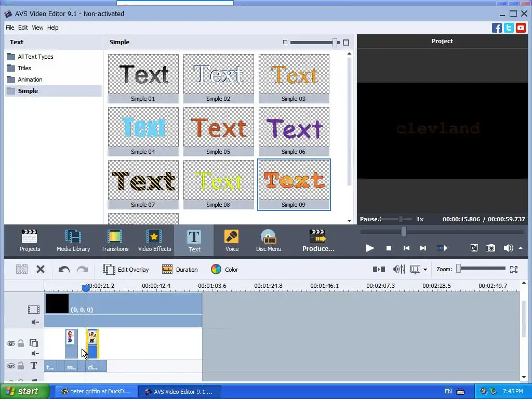Click the Produce button
The width and height of the screenshot is (532, 399).
318,241
